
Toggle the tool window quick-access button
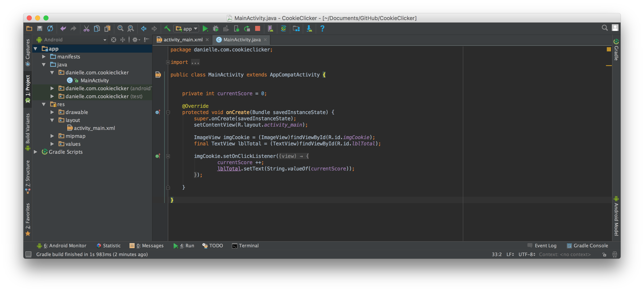(28, 254)
